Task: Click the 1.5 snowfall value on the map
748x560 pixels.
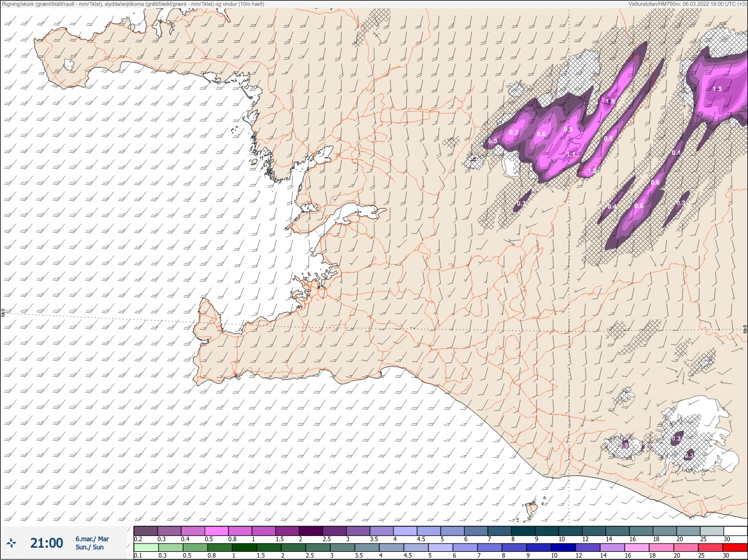Action: coord(717,89)
